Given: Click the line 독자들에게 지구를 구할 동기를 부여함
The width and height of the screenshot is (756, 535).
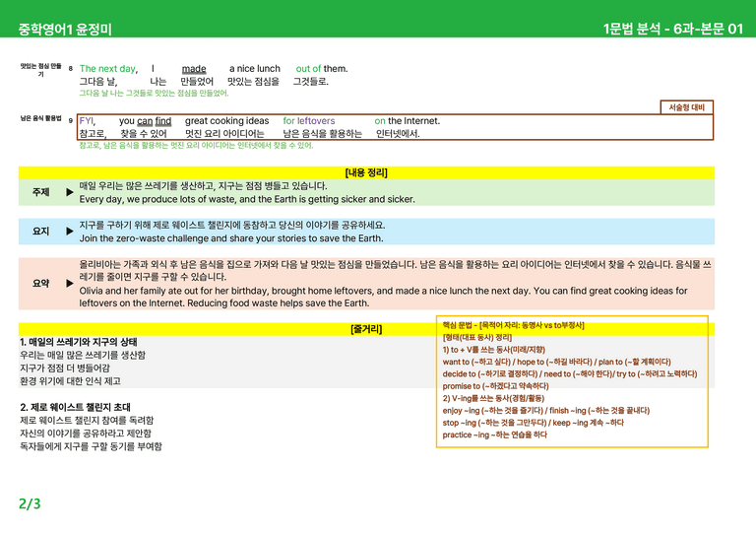Looking at the screenshot, I should pos(91,446).
